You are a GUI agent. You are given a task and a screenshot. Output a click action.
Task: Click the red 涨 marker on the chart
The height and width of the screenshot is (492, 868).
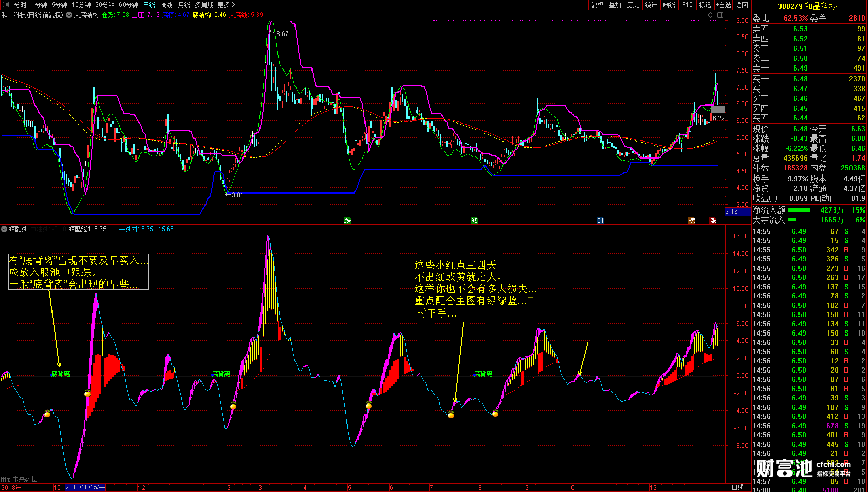713,220
